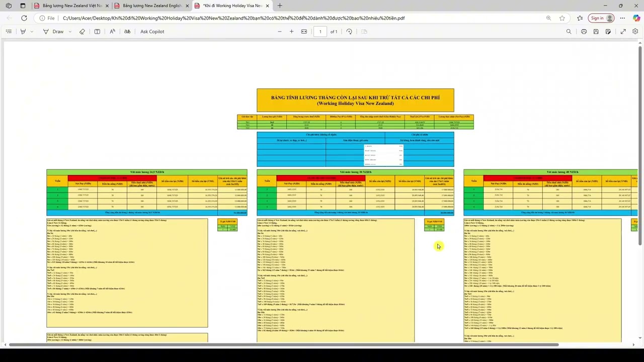Click the vertical scrollbar thumb

[640, 146]
